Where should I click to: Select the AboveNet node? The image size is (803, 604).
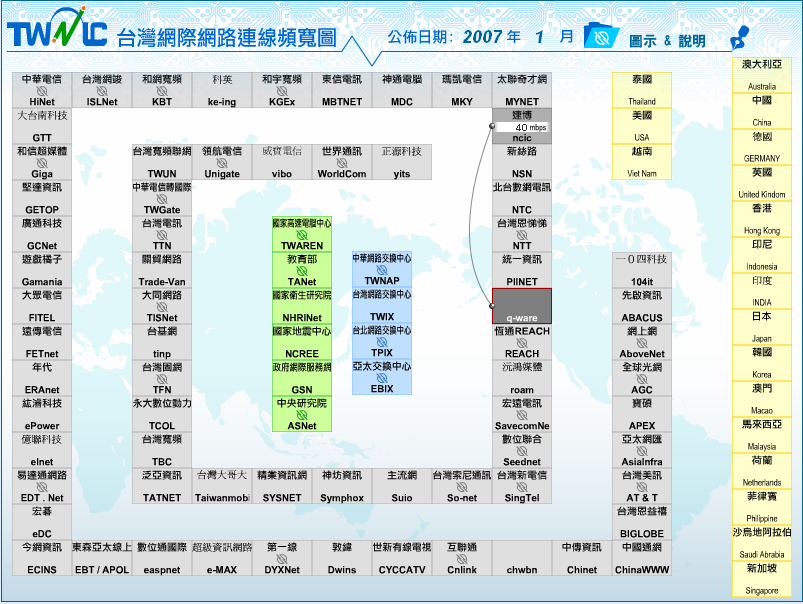point(642,342)
